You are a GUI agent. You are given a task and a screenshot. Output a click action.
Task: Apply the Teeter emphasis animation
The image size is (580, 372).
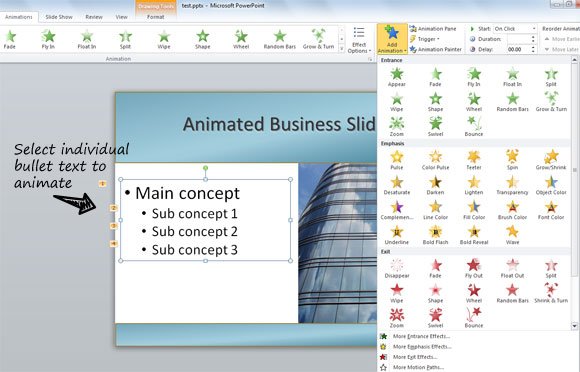coord(474,160)
